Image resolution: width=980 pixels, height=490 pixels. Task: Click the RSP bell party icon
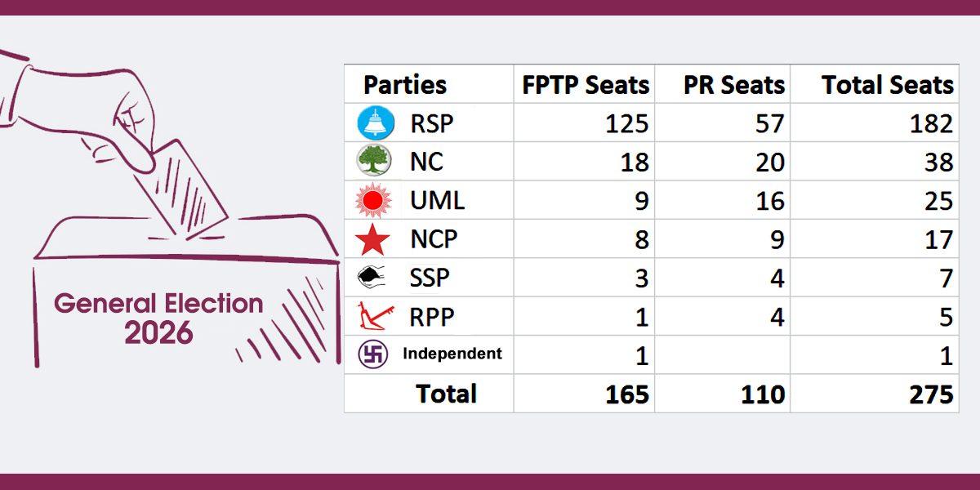pos(375,123)
